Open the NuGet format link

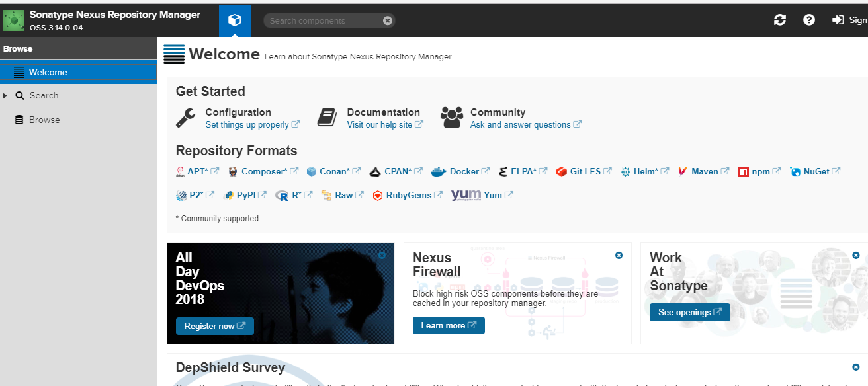tap(822, 171)
